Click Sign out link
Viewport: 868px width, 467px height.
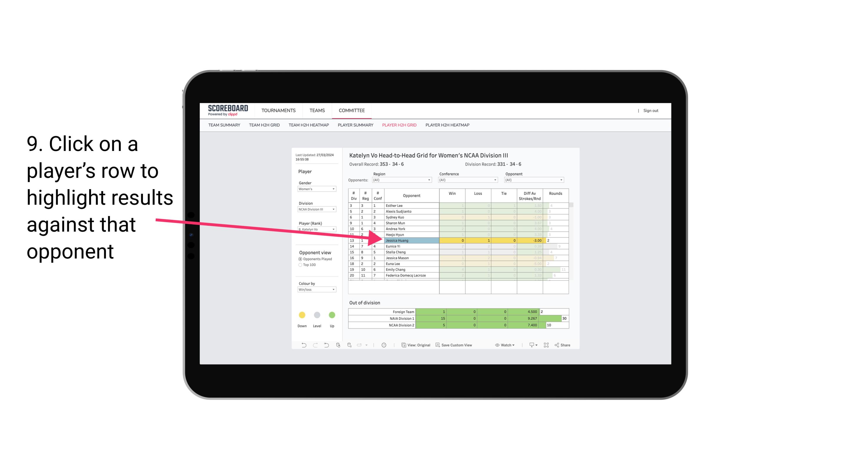[x=651, y=110]
